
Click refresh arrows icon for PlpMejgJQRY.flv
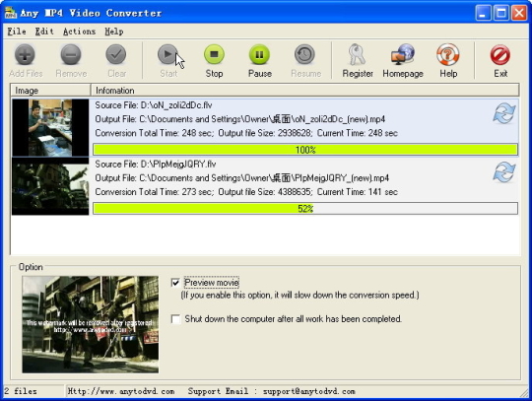tap(504, 172)
